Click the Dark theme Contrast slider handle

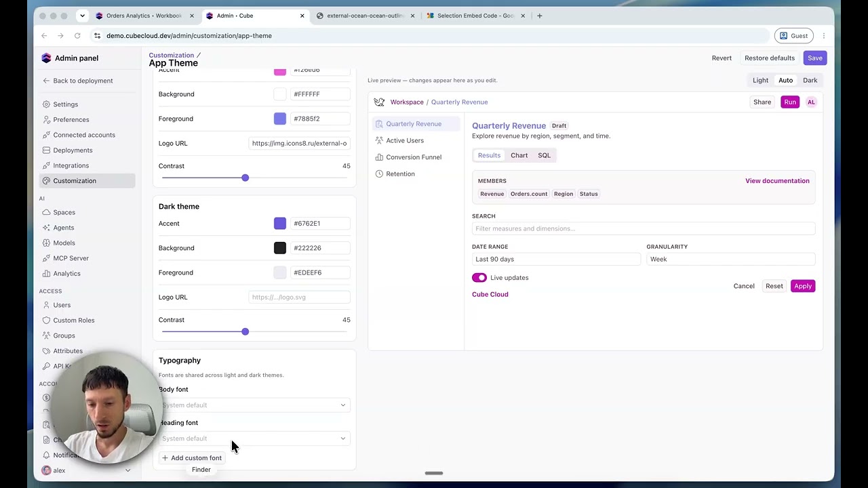(x=245, y=332)
